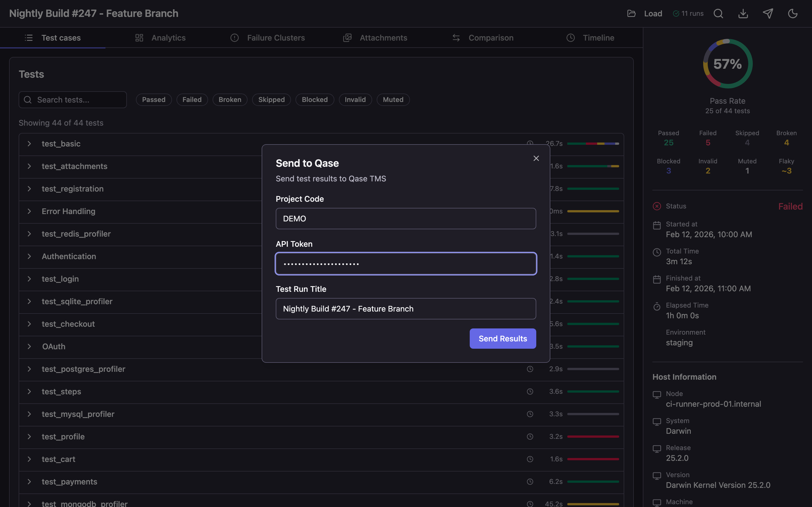Click the Load button
The image size is (812, 507).
coord(653,14)
